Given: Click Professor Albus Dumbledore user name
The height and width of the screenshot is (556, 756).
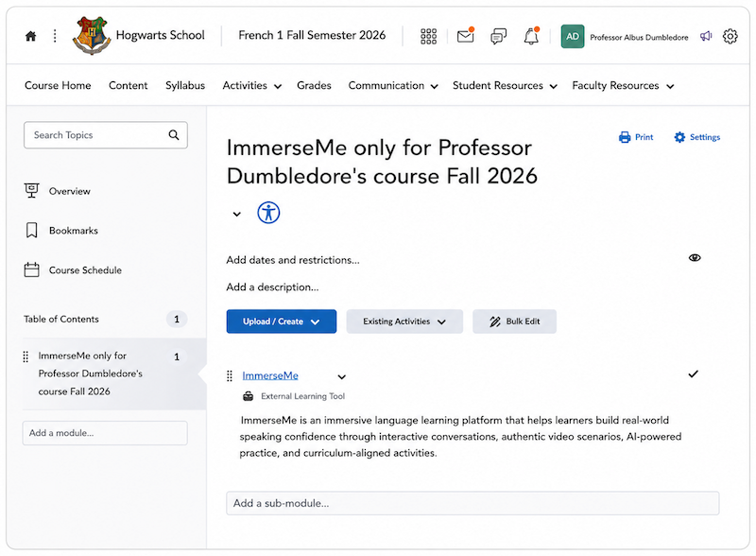Looking at the screenshot, I should (639, 37).
